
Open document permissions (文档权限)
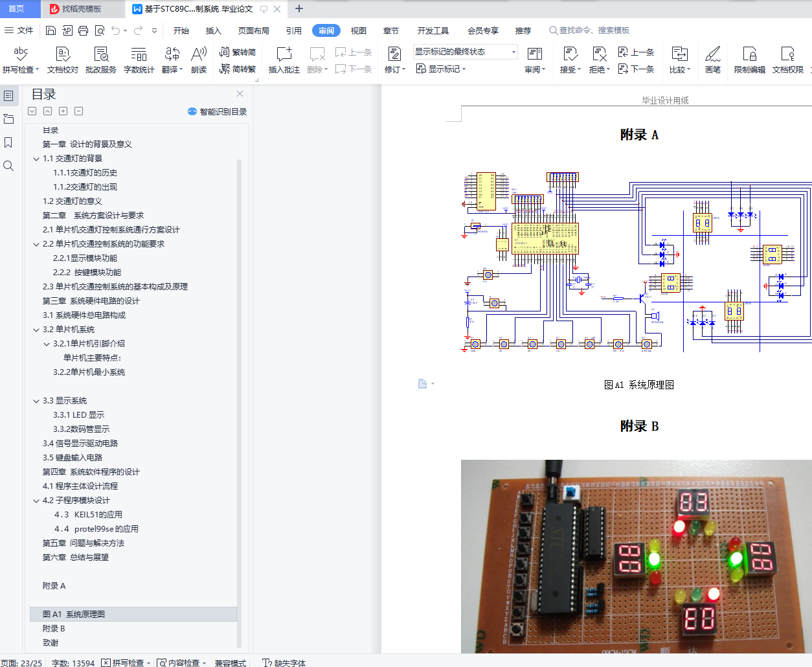[x=787, y=60]
